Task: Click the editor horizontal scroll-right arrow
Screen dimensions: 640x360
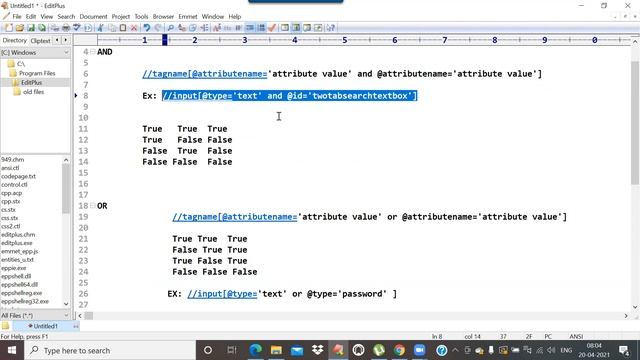Action: (x=626, y=316)
